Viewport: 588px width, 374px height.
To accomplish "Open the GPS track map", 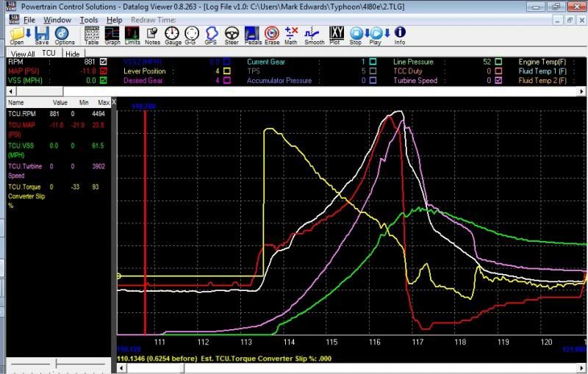I will (211, 35).
